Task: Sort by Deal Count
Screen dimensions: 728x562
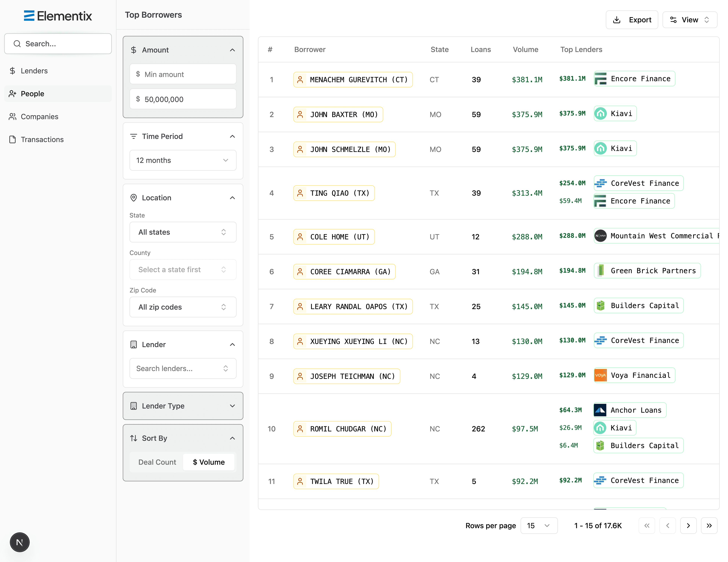Action: pos(157,462)
